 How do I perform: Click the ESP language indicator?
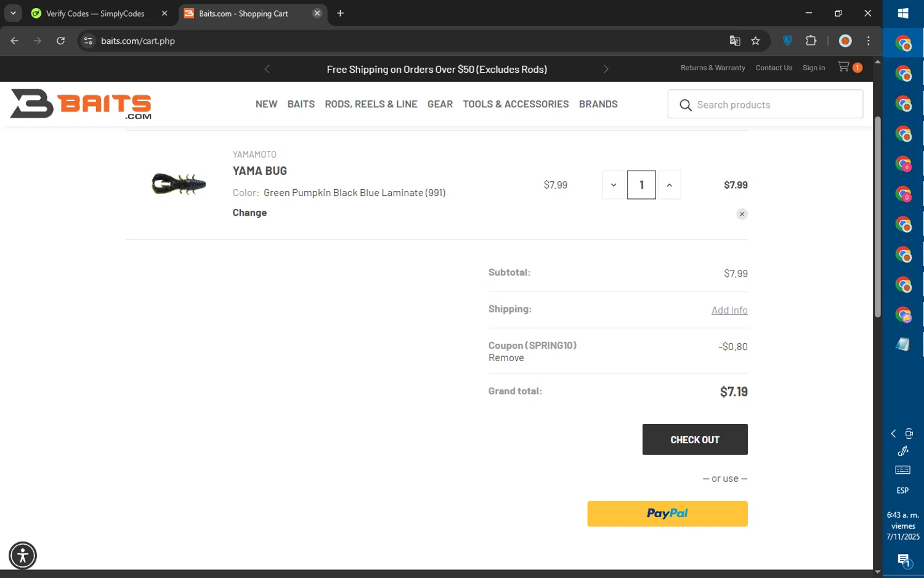902,490
